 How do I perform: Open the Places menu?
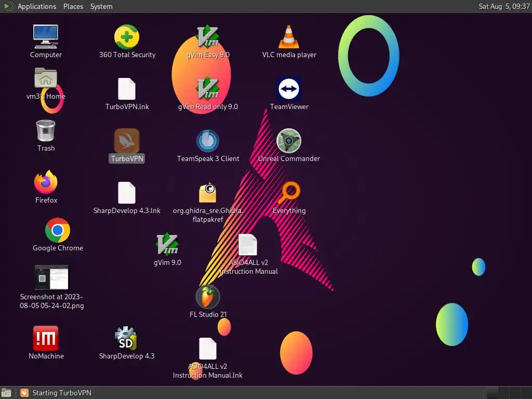pos(73,6)
